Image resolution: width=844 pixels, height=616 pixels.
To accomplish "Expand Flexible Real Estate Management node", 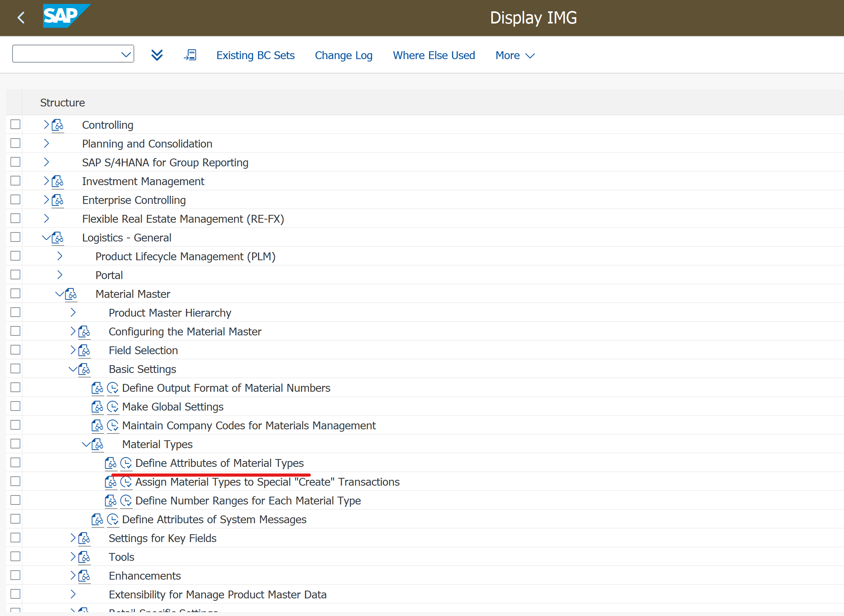I will pos(46,218).
